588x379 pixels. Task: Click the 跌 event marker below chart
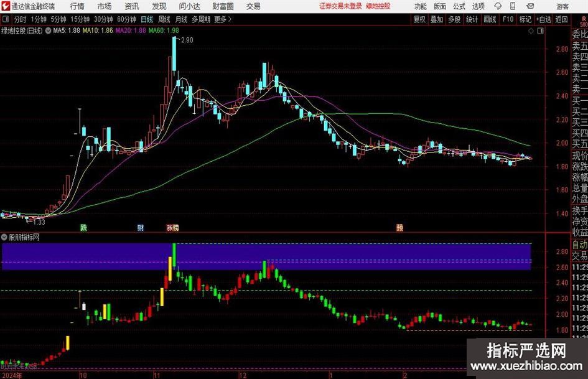pos(83,227)
